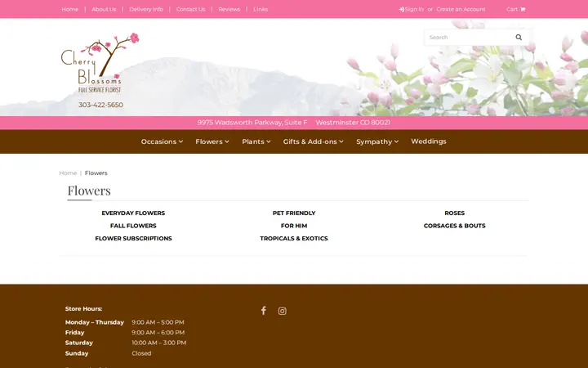588x368 pixels.
Task: Expand Gifts & Add-ons dropdown
Action: (x=313, y=141)
